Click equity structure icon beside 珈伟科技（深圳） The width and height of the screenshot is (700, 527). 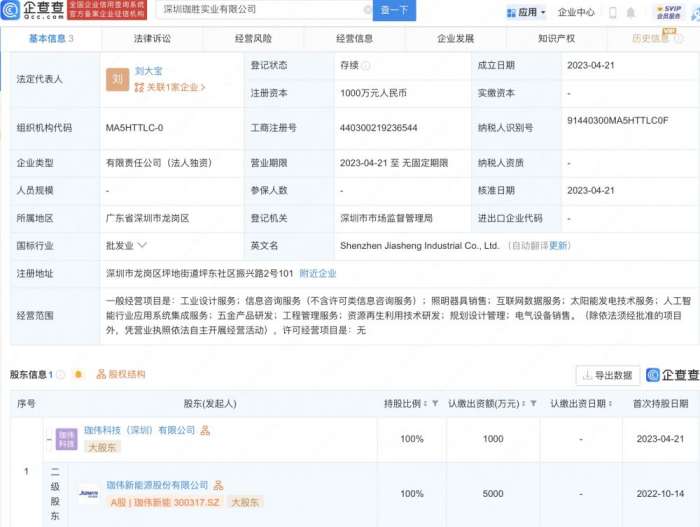205,431
